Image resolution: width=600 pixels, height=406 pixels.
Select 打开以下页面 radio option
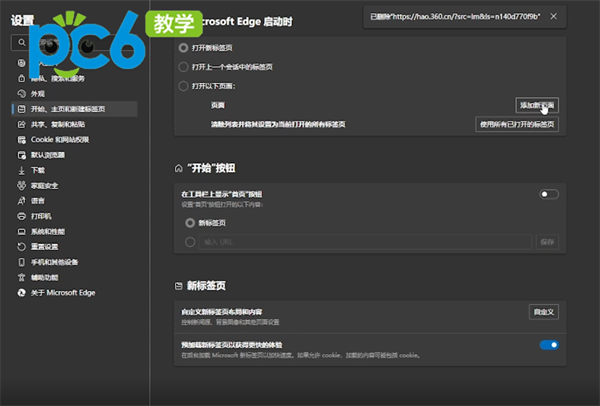(183, 86)
